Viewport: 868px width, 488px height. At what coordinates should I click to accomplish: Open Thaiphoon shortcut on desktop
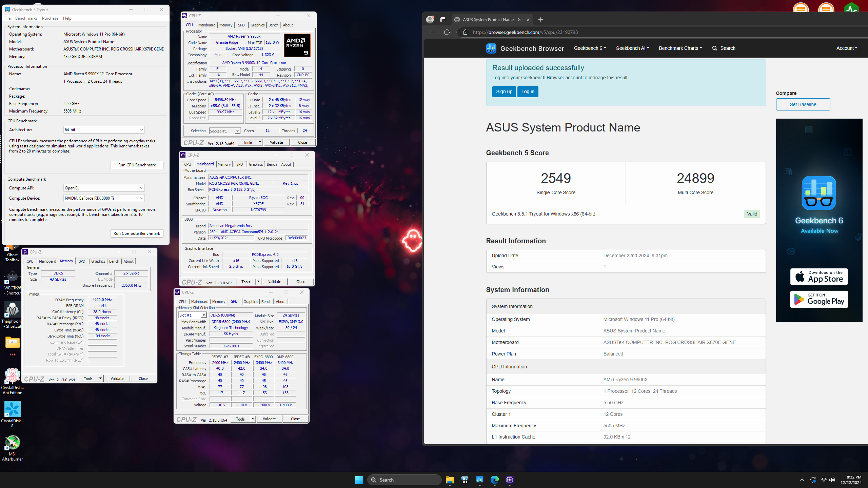(12, 315)
